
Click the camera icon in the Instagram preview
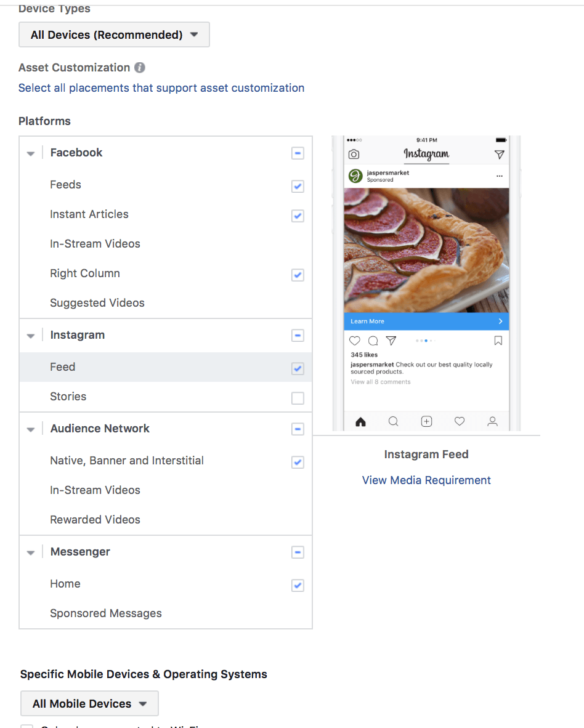[354, 155]
